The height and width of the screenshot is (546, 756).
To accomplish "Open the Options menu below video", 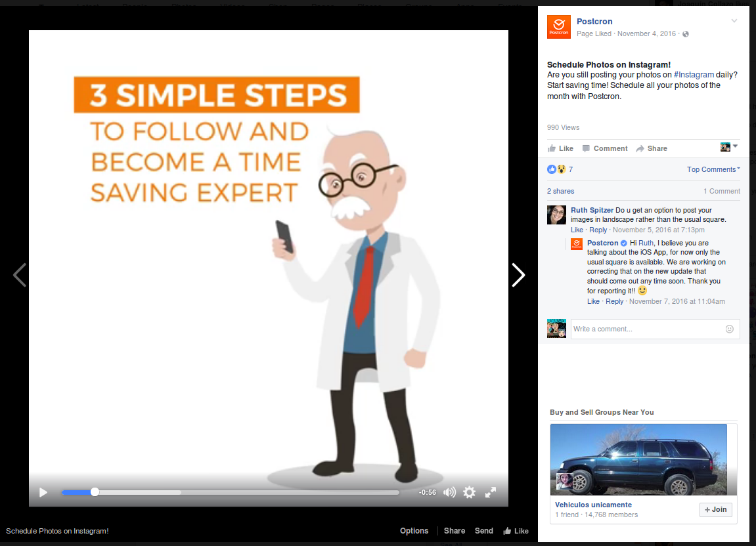I will click(x=414, y=531).
